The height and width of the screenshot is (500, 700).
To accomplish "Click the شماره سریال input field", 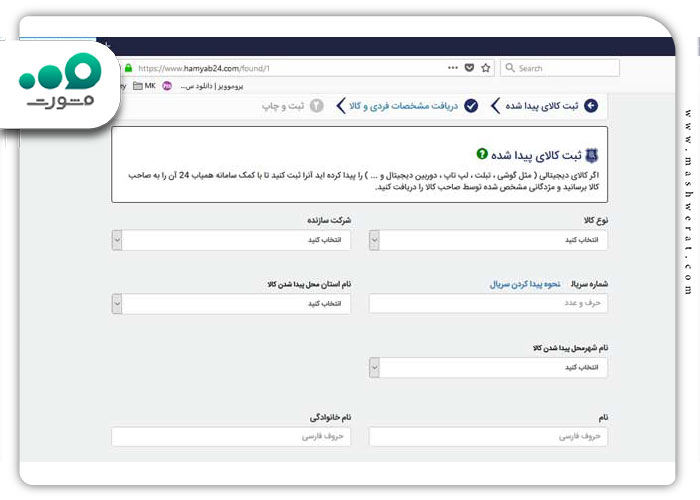I will [488, 304].
